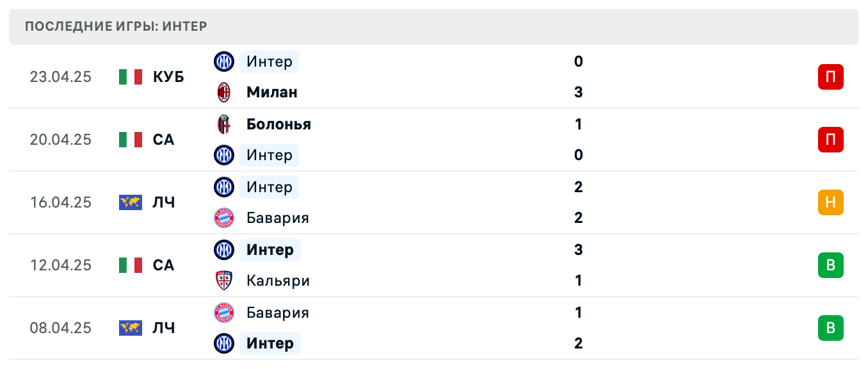868x369 pixels.
Task: Open the Bayern logo in the Champions League row
Action: (x=223, y=218)
